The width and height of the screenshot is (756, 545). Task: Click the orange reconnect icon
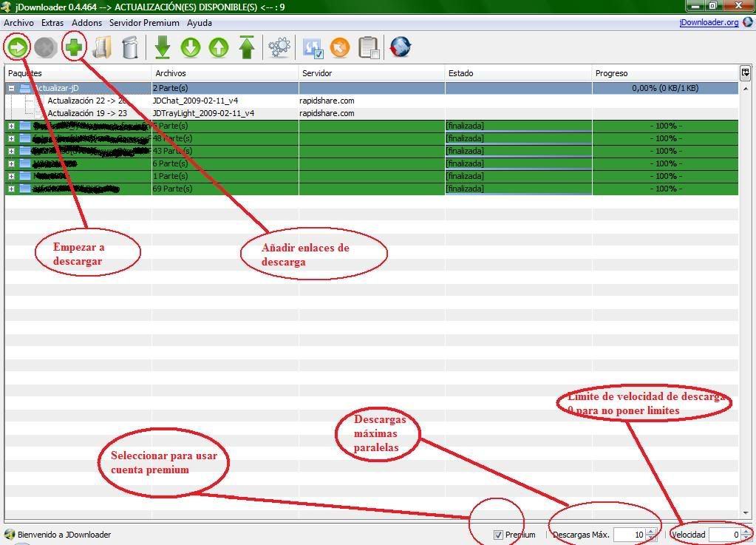(x=340, y=48)
